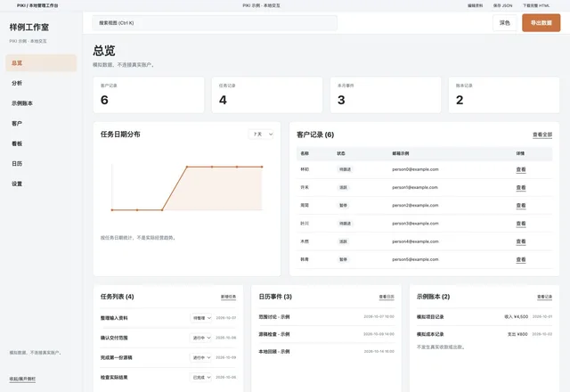570x392 pixels.
Task: Click 查看记录 in the 示例账本 card
Action: pos(544,297)
